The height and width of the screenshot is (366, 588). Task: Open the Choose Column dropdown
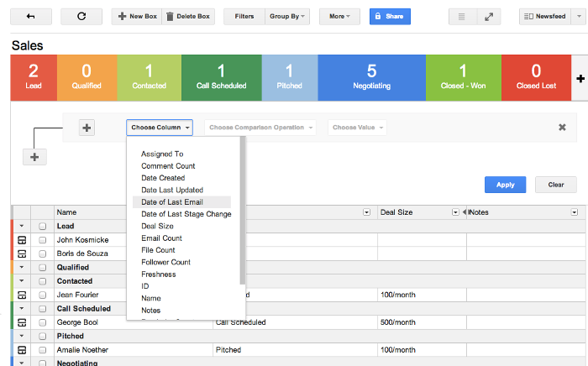coord(160,128)
